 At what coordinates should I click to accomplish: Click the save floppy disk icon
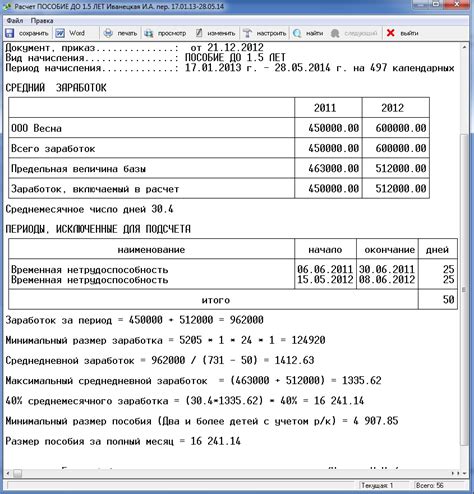pos(9,33)
